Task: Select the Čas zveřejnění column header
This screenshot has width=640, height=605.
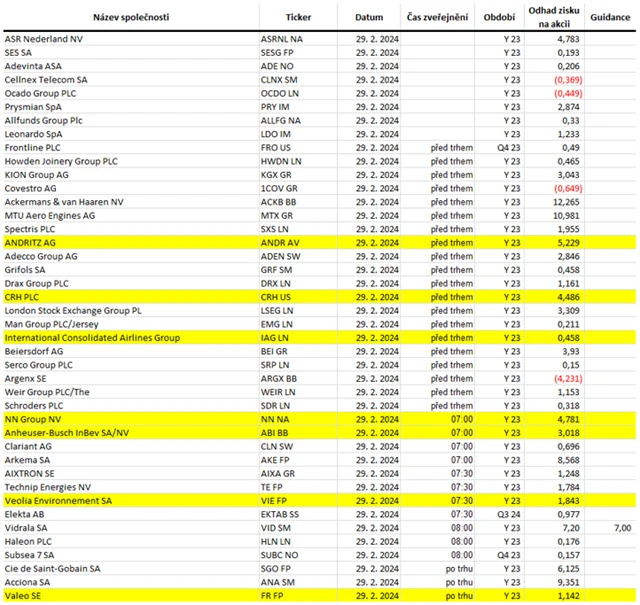Action: [x=435, y=17]
